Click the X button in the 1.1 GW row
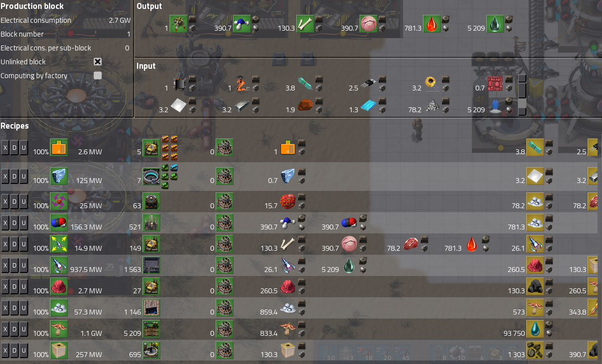This screenshot has height=364, width=602. [x=5, y=329]
